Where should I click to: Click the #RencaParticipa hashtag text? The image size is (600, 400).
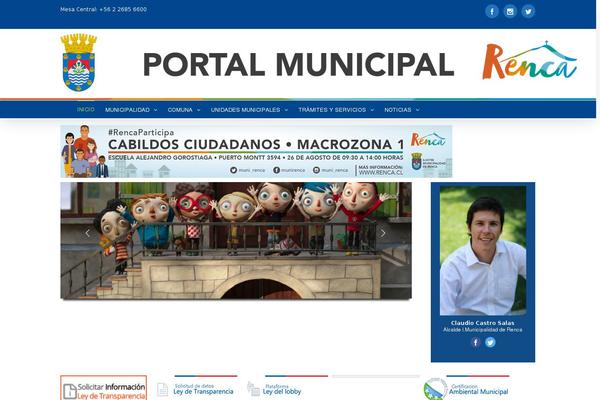click(141, 132)
